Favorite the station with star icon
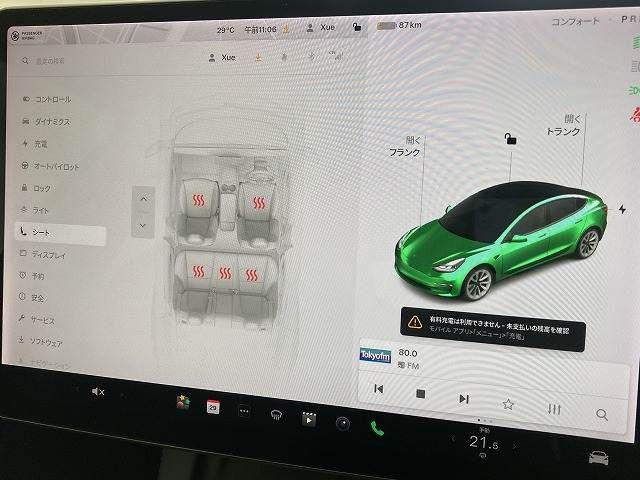 [508, 404]
